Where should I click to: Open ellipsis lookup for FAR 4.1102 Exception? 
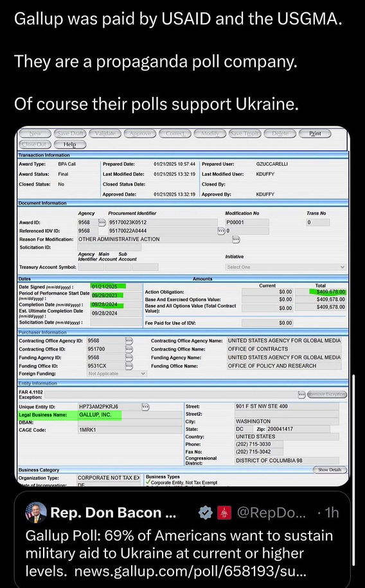click(x=302, y=395)
